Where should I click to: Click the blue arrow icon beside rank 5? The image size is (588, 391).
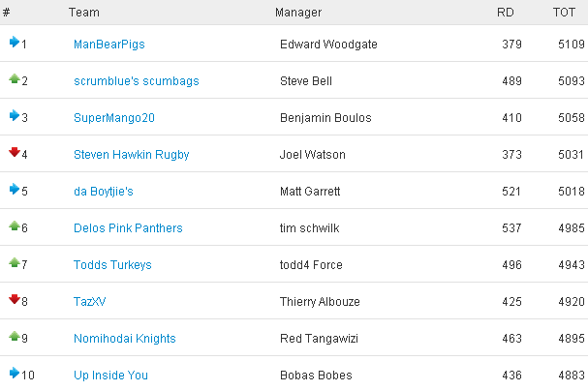point(15,189)
